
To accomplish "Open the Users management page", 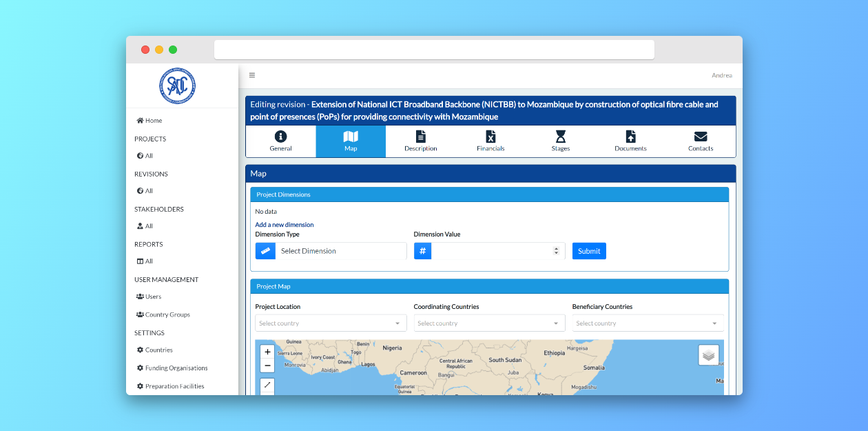I will tap(149, 297).
